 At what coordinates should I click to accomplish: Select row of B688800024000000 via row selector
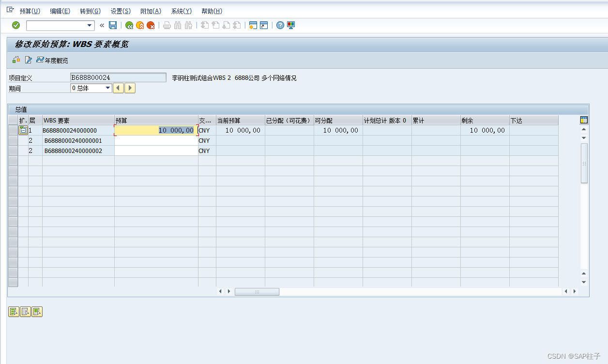[13, 130]
